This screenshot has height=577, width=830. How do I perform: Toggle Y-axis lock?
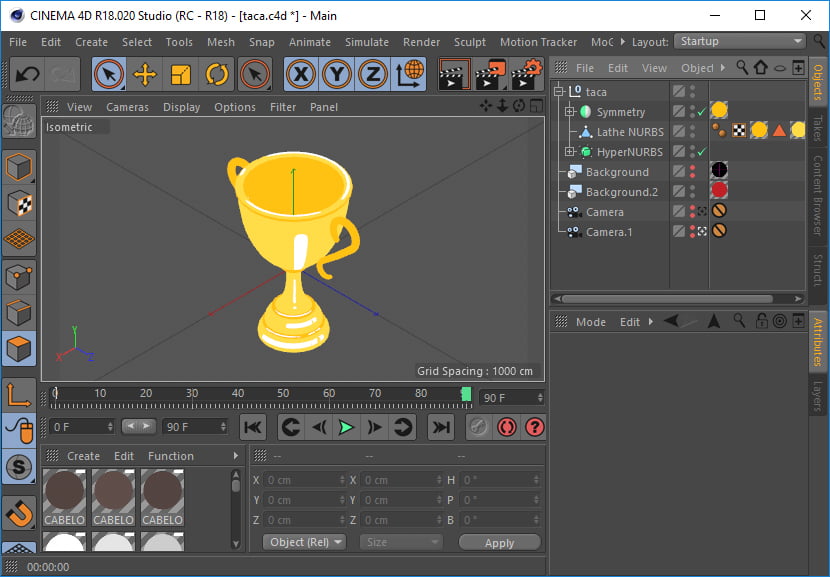[337, 74]
